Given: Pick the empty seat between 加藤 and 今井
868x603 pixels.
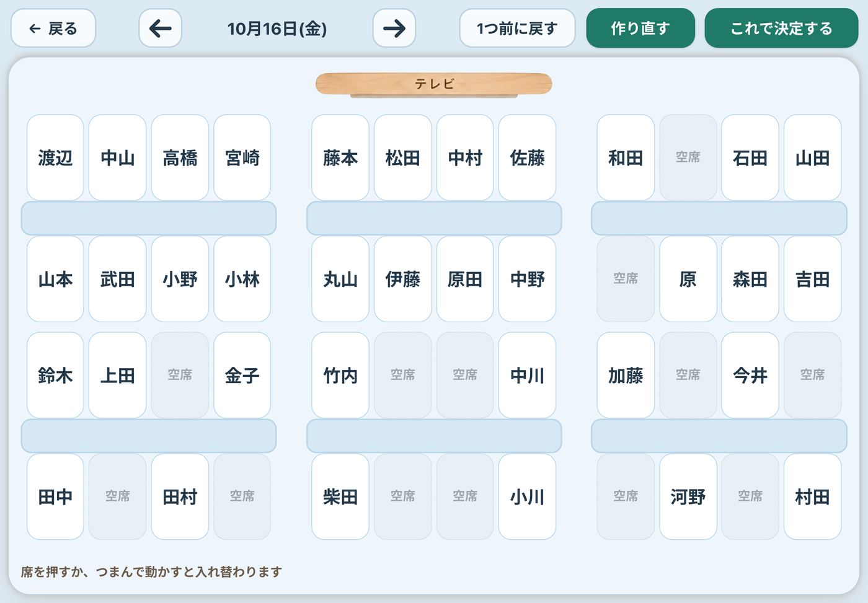Looking at the screenshot, I should tap(688, 375).
